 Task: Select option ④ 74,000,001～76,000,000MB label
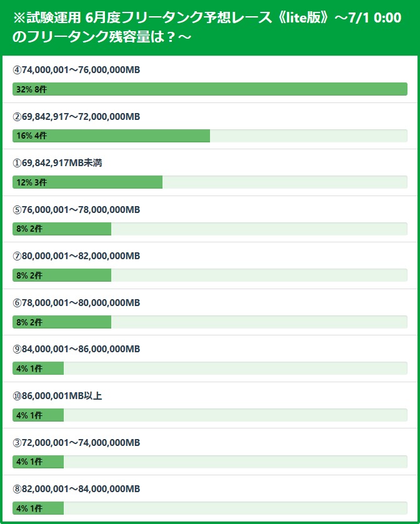tap(76, 70)
